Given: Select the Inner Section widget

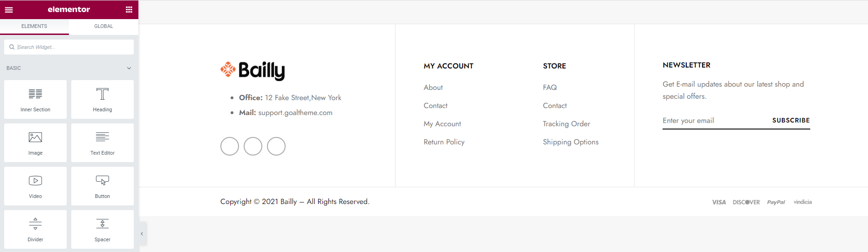Looking at the screenshot, I should (x=35, y=99).
